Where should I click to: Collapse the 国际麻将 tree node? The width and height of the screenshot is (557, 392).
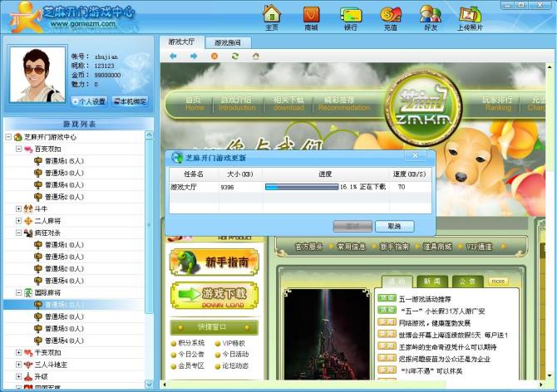coord(19,293)
